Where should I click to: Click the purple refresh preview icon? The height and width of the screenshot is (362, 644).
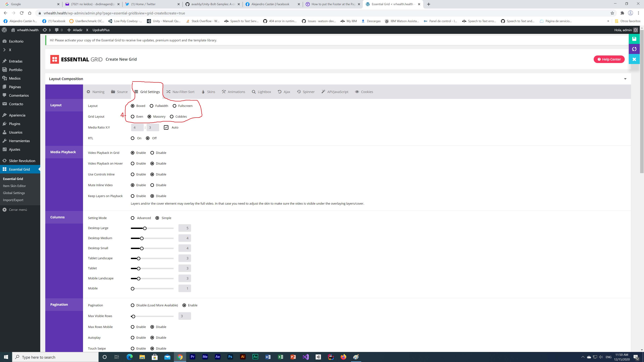pos(634,49)
